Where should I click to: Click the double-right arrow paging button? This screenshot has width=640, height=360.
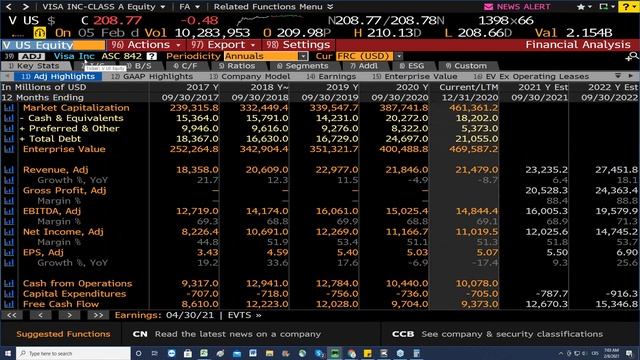(x=98, y=315)
